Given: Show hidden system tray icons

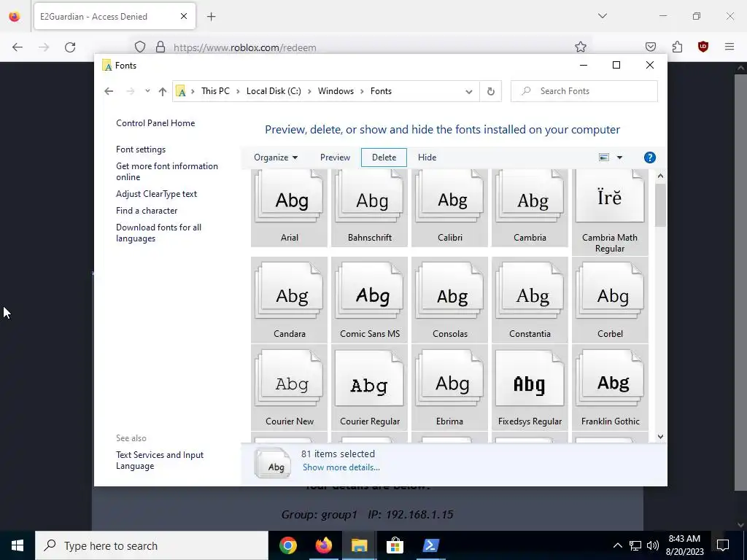Looking at the screenshot, I should (617, 545).
